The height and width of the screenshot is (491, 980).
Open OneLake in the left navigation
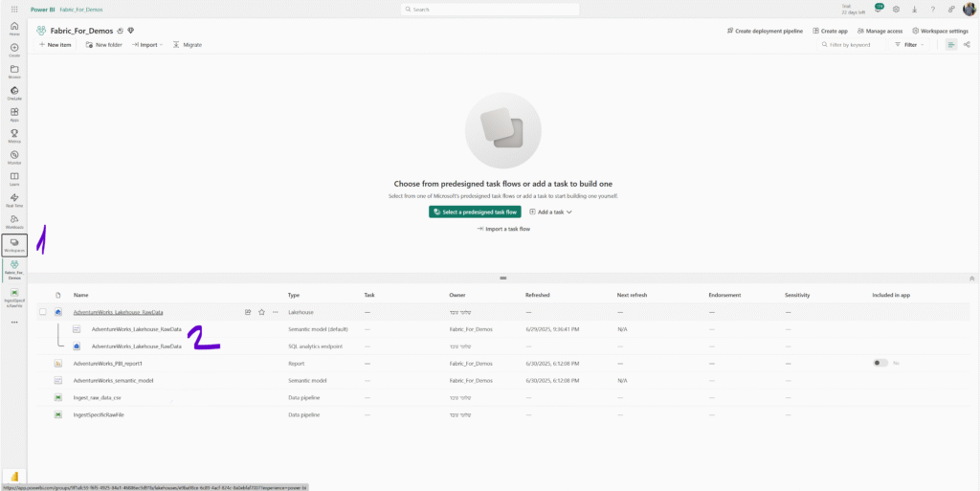(14, 93)
